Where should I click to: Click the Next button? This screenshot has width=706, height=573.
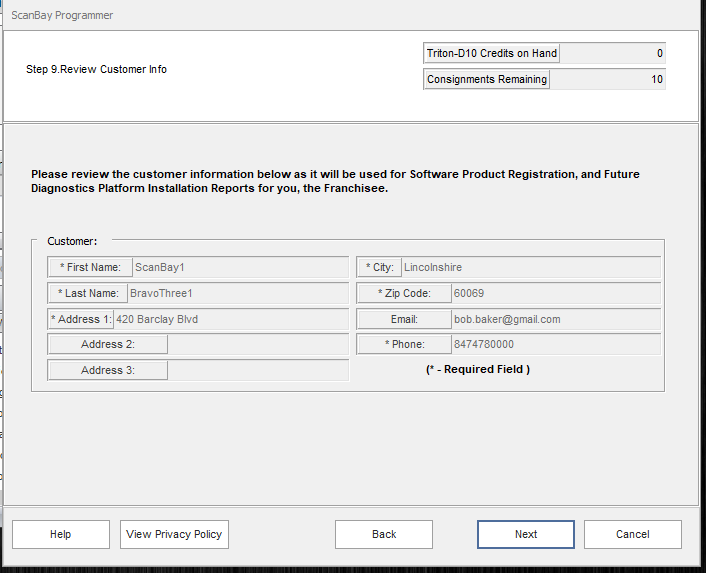coord(525,534)
